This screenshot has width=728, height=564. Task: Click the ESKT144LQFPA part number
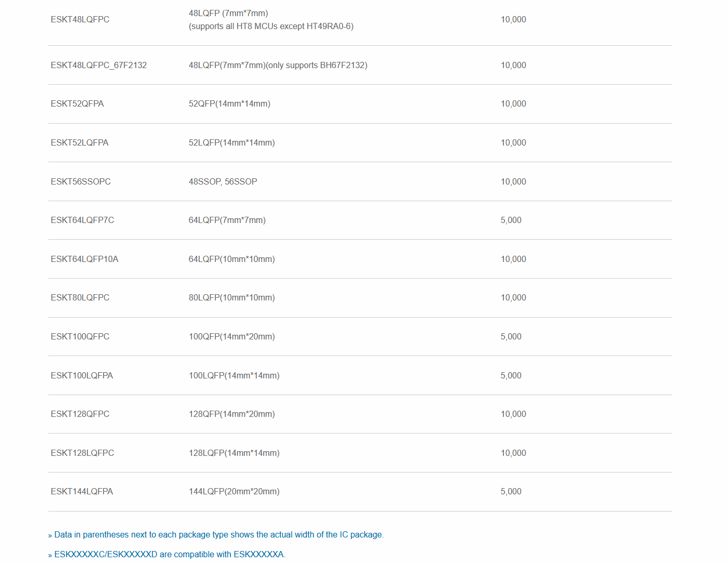pos(82,492)
